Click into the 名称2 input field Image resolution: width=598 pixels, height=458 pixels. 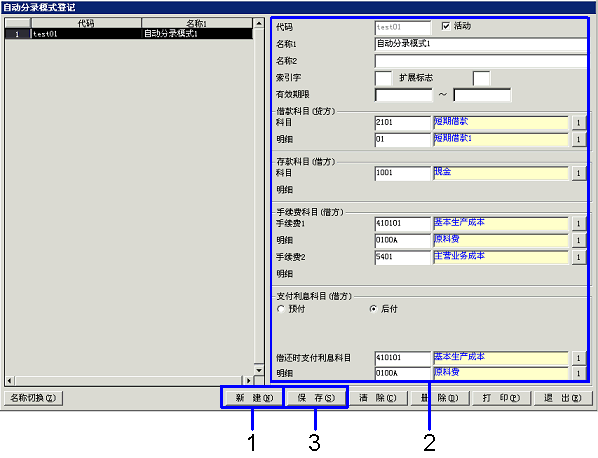481,61
